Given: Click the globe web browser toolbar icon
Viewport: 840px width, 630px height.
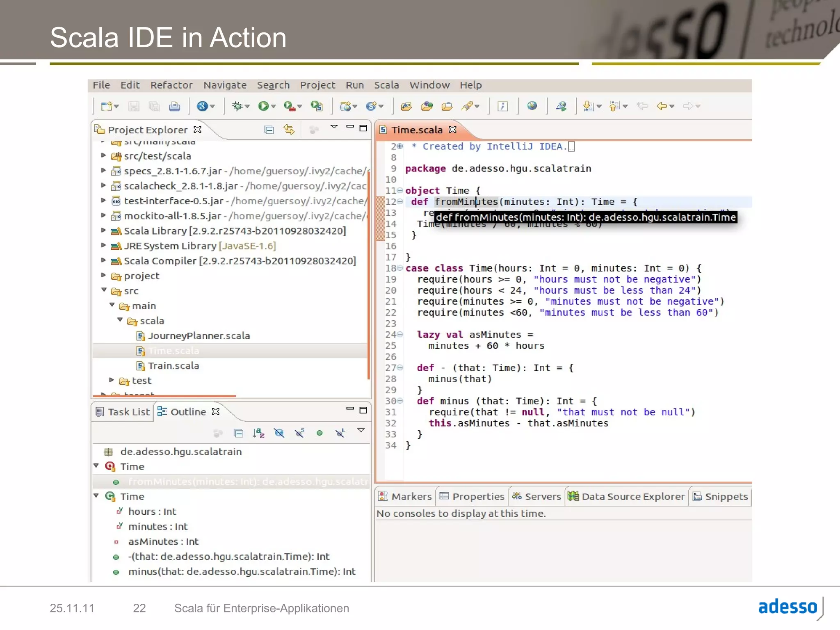Looking at the screenshot, I should pos(532,106).
